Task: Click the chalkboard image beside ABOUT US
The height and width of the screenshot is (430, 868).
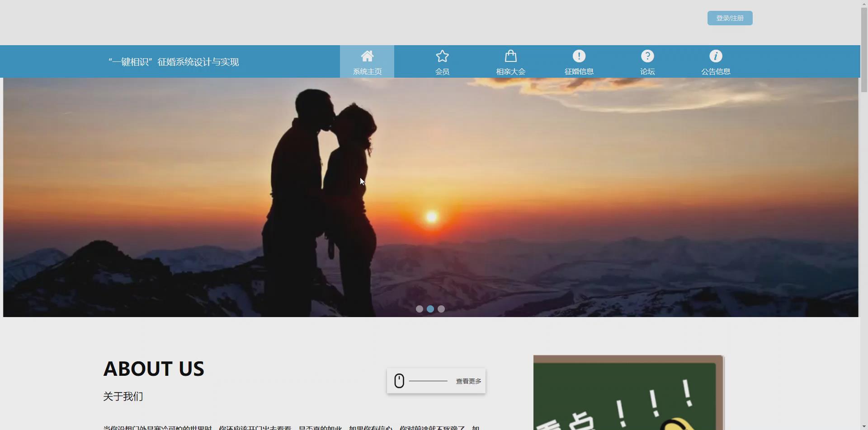Action: [x=628, y=393]
